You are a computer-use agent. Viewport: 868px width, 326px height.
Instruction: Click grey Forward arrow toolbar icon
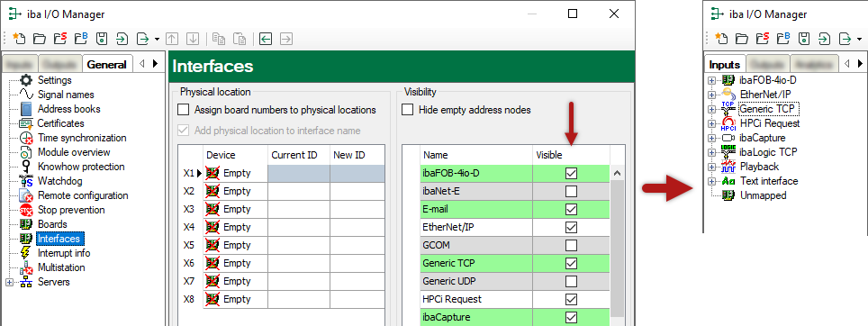tap(286, 39)
